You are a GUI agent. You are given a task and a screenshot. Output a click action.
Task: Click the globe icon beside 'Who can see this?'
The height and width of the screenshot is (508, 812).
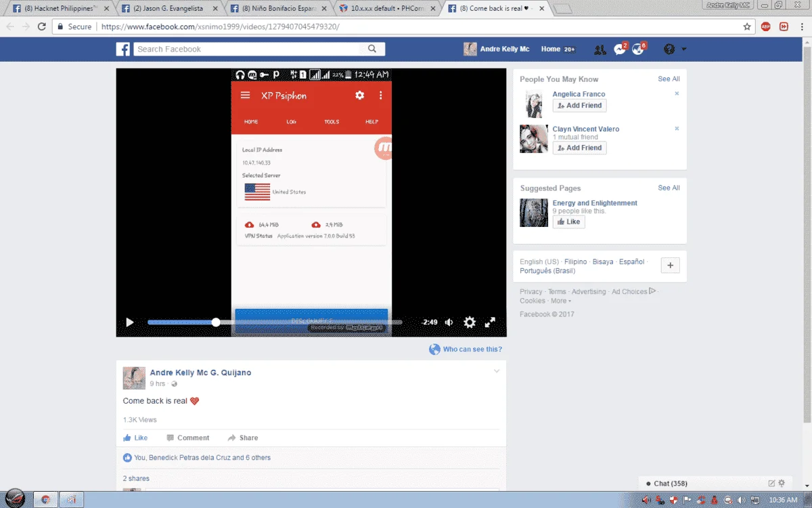click(x=434, y=350)
